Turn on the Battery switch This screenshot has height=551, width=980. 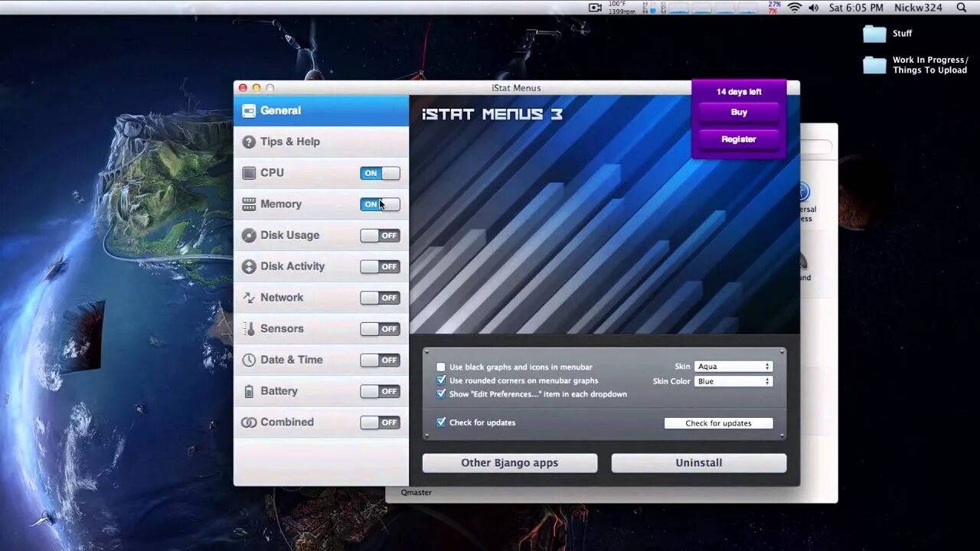coord(380,391)
